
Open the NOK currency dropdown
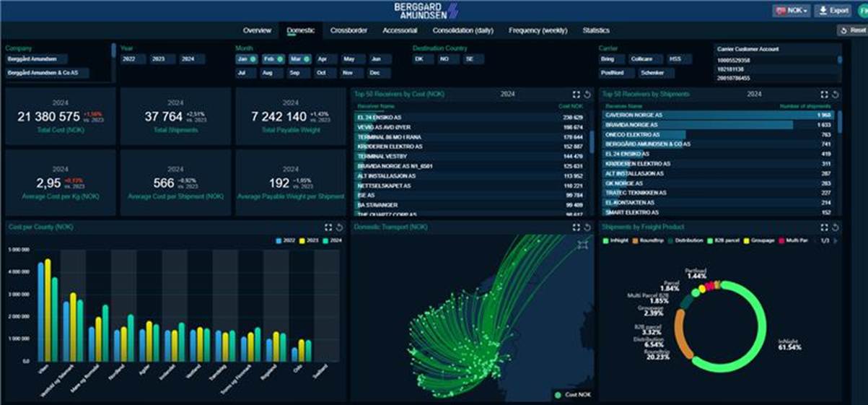click(x=791, y=11)
